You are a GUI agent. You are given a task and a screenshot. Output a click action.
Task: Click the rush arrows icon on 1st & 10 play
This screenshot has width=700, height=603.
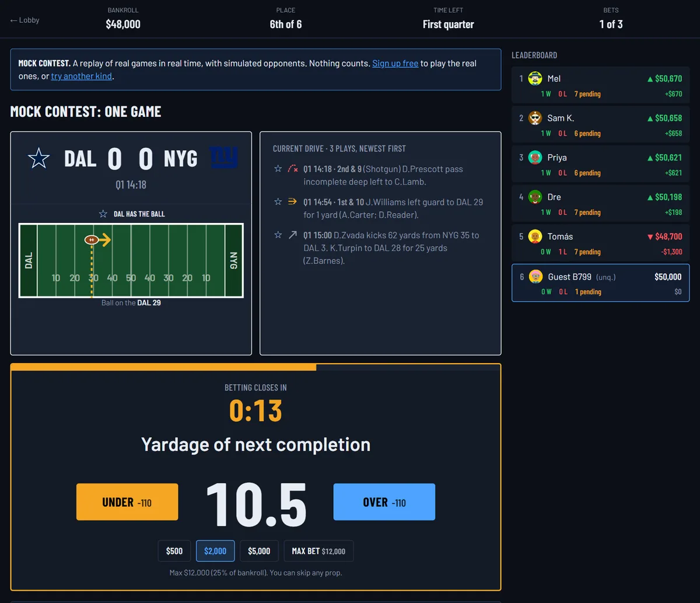[x=293, y=202]
